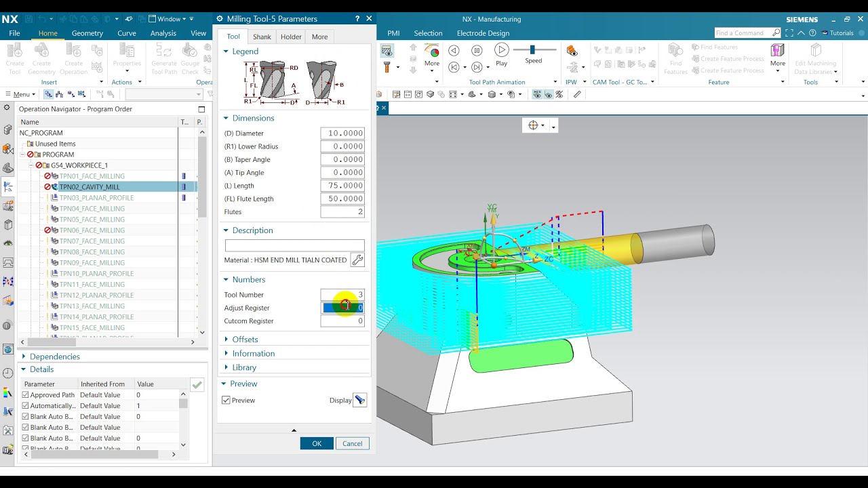Screen dimensions: 868x488
Task: Open the Electrode Design ribbon tab
Action: (x=483, y=33)
